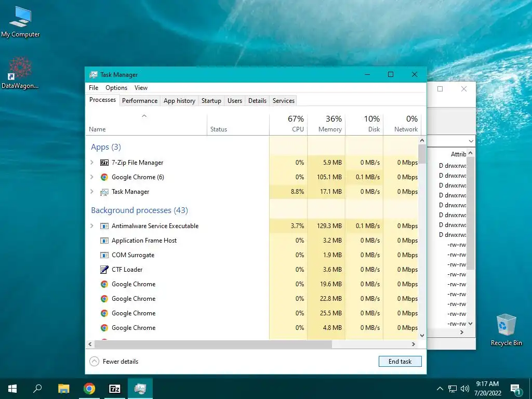The height and width of the screenshot is (399, 532).
Task: Sort by the Name column header
Action: point(146,125)
